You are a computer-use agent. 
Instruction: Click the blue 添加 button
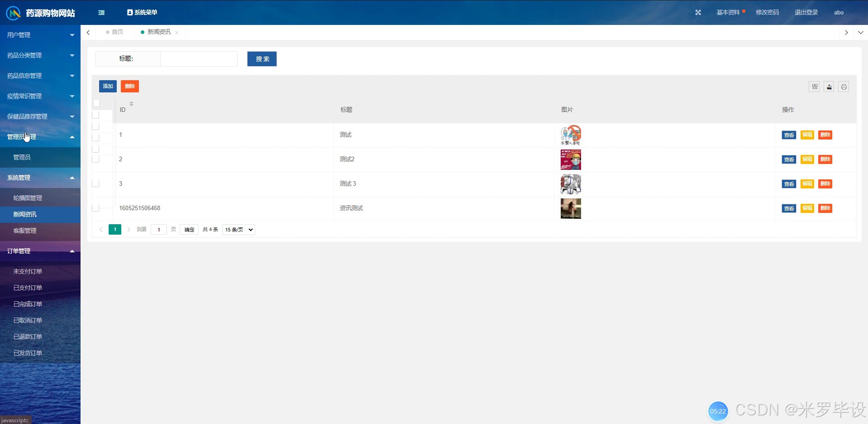(108, 86)
